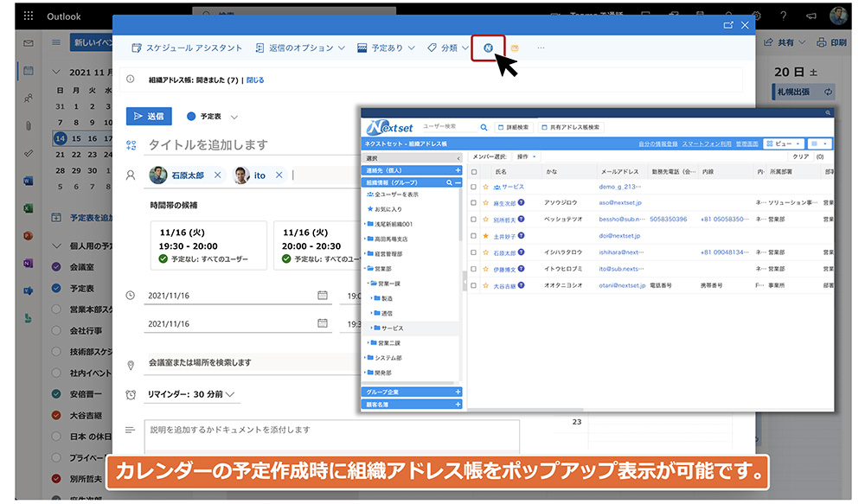Image resolution: width=865 pixels, height=504 pixels.
Task: Select システム部 folder in tree
Action: click(x=388, y=358)
